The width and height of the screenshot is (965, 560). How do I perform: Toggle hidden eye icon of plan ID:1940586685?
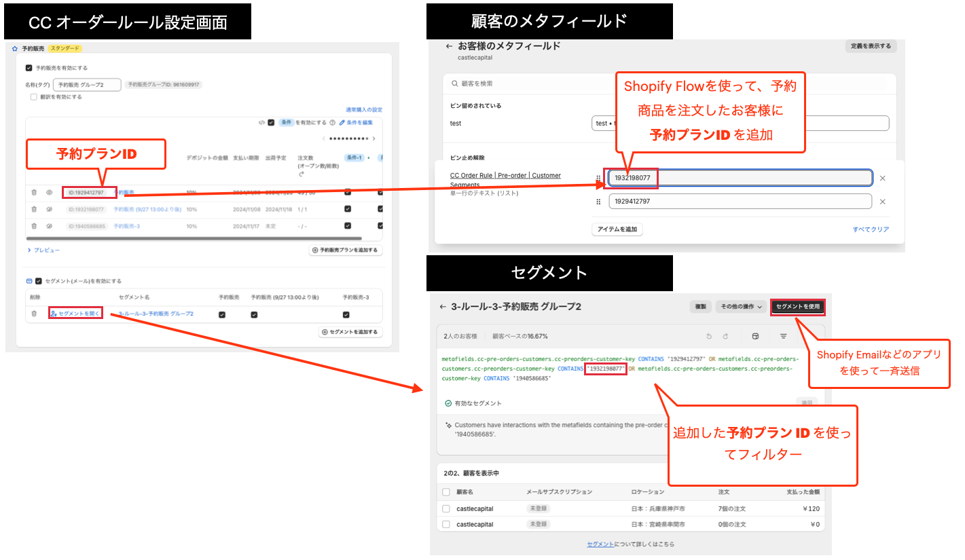[x=49, y=226]
